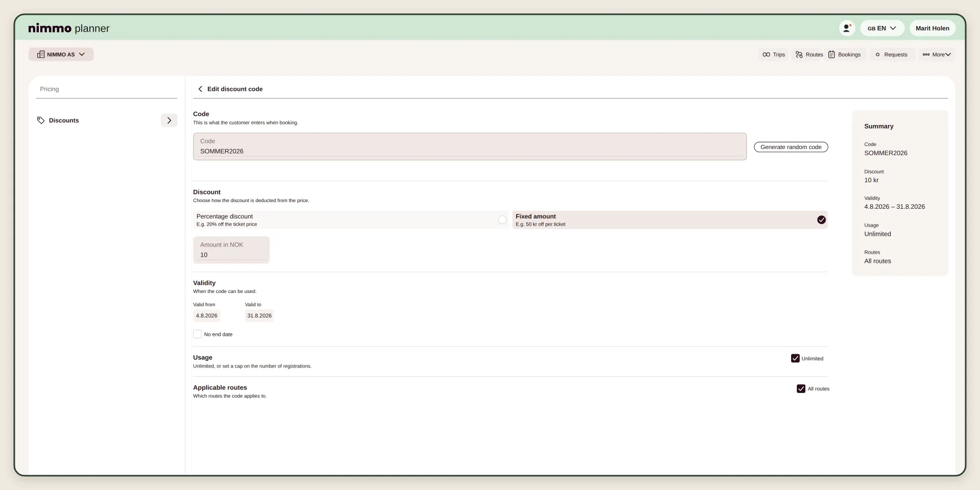
Task: Click the Routes icon
Action: [799, 55]
